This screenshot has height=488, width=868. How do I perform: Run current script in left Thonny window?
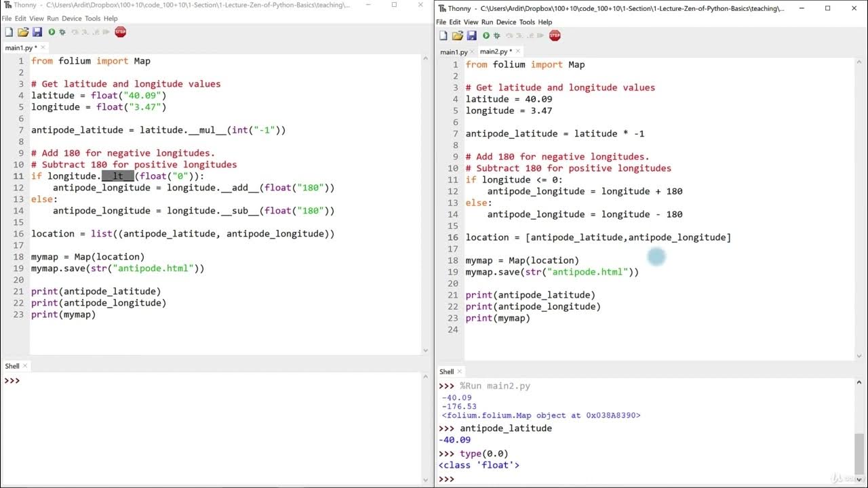point(52,32)
